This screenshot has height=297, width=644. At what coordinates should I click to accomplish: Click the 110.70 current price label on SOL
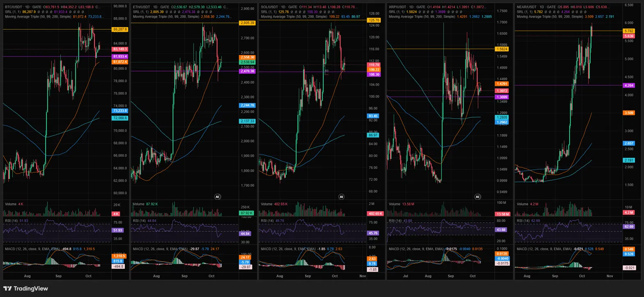(x=374, y=65)
